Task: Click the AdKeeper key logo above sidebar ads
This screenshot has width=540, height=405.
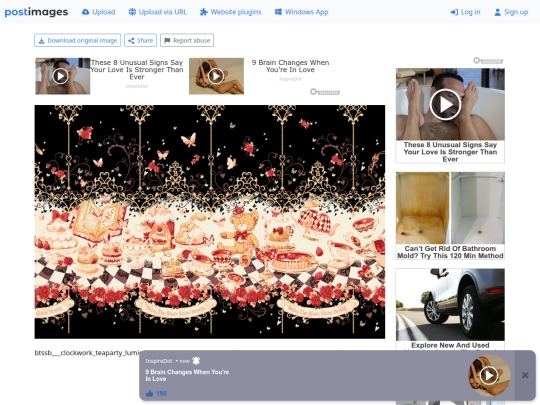Action: pos(488,61)
